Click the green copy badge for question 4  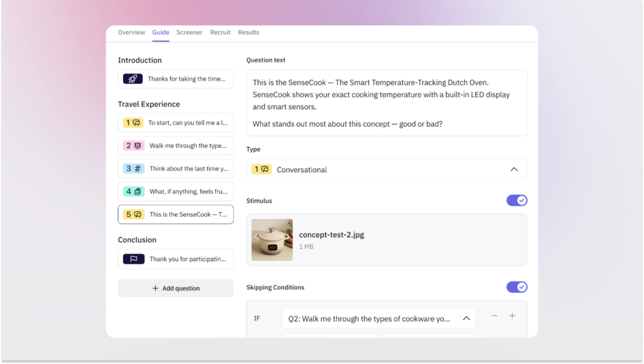coord(134,192)
